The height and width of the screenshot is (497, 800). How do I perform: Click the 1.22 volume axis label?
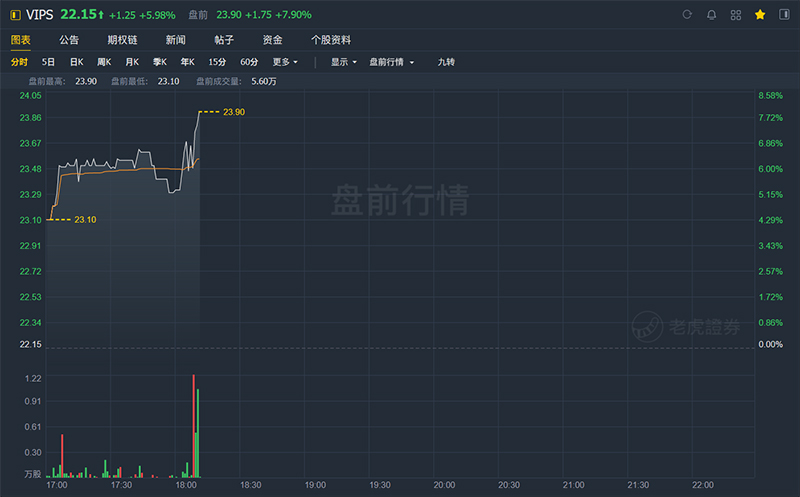point(33,378)
